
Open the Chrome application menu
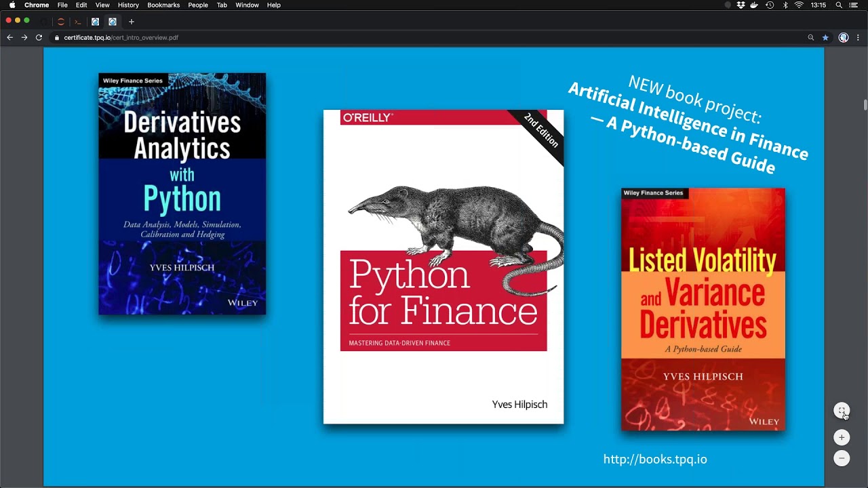click(37, 5)
